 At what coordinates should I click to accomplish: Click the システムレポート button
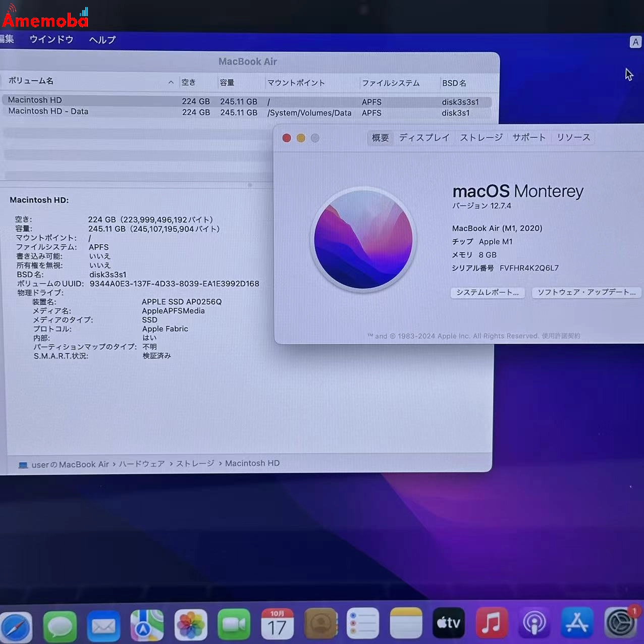pos(487,293)
